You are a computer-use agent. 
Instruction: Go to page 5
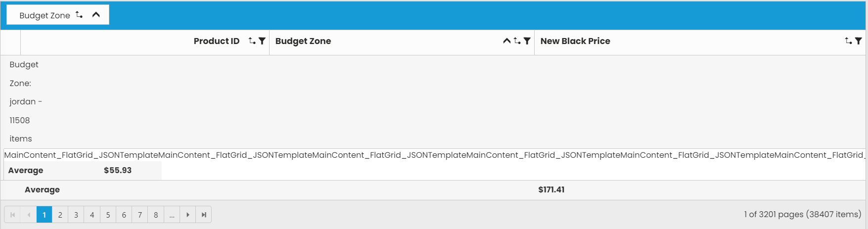pyautogui.click(x=108, y=215)
